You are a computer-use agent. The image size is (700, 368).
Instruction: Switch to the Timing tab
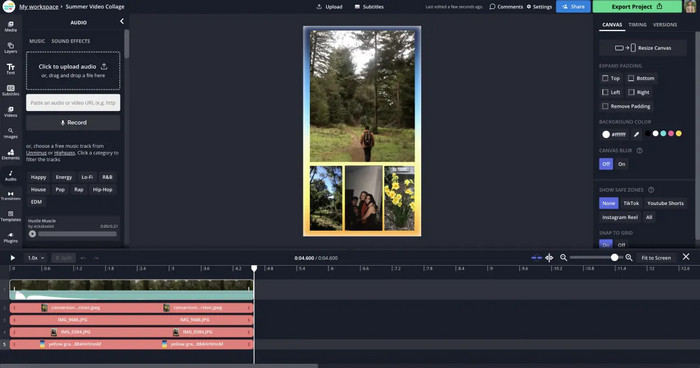coord(637,25)
